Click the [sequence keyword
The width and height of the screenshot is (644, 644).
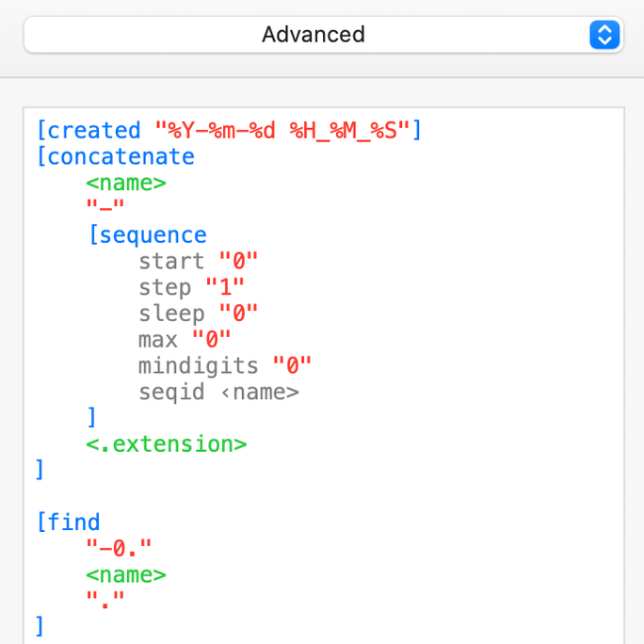(x=147, y=234)
